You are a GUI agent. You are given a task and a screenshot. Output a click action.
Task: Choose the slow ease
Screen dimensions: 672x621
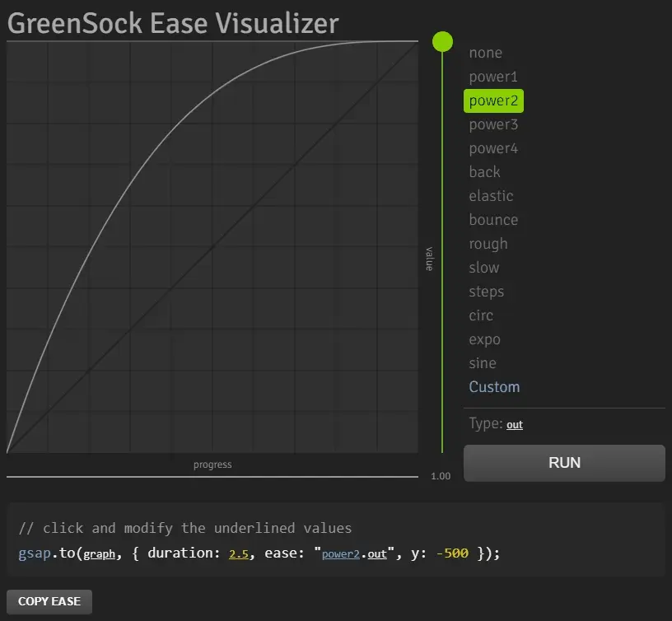[484, 268]
